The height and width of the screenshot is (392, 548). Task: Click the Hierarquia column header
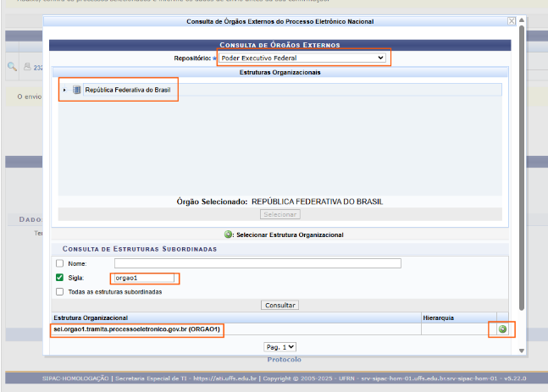click(x=439, y=317)
